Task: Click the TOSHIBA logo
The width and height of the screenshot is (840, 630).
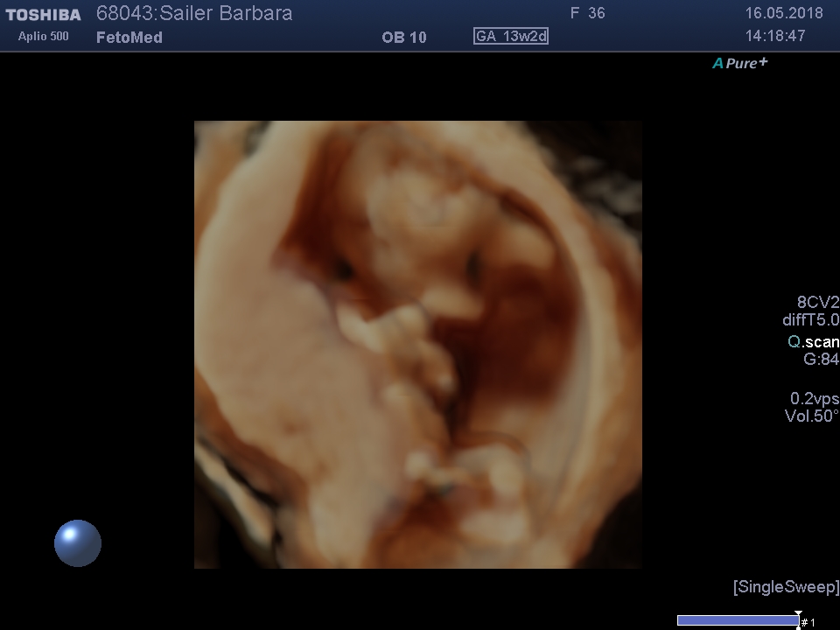Action: point(43,15)
